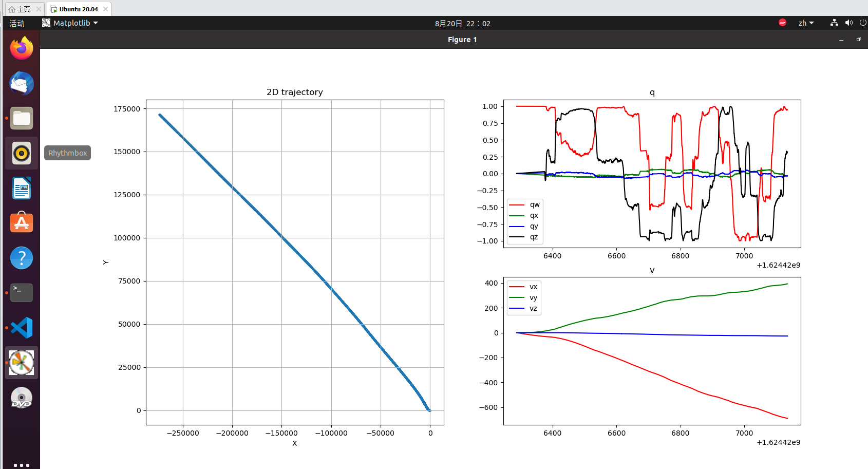Click the 1.00 tick on q plot
868x469 pixels.
(x=490, y=106)
